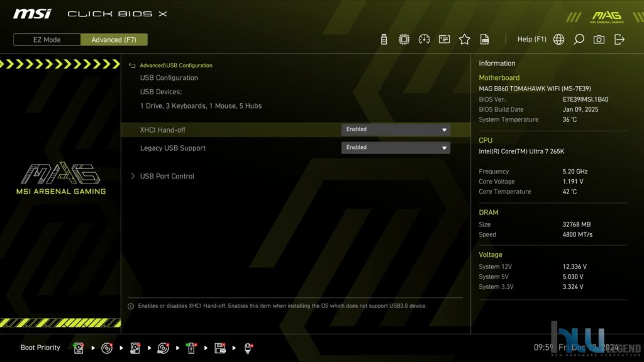
Task: Click System 3.3V value 3.324 V
Action: (x=573, y=287)
